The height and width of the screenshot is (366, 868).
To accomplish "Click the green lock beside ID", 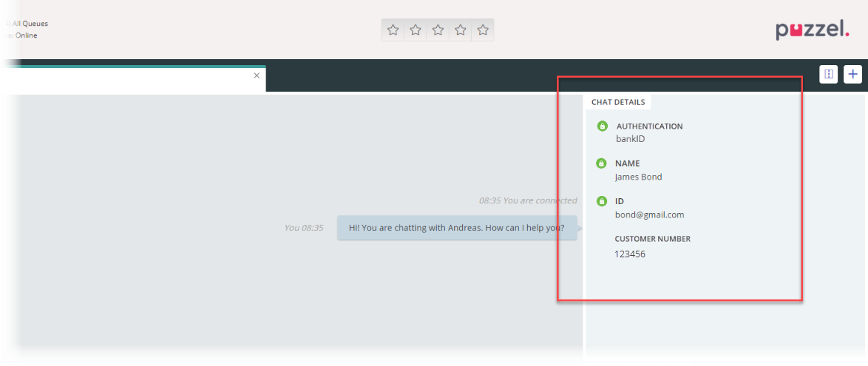I will [601, 201].
